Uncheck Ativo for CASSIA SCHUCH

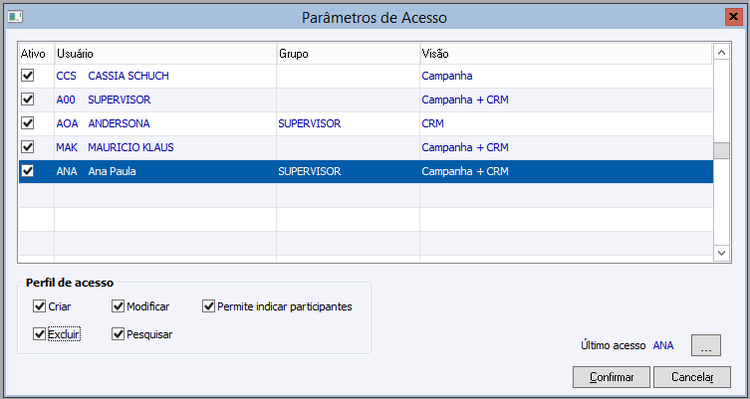coord(28,76)
